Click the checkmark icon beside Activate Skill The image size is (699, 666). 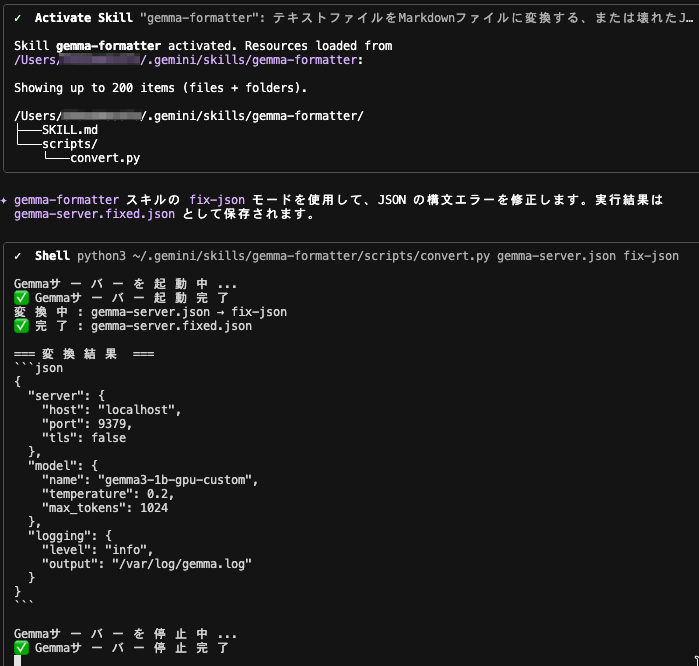[x=19, y=18]
